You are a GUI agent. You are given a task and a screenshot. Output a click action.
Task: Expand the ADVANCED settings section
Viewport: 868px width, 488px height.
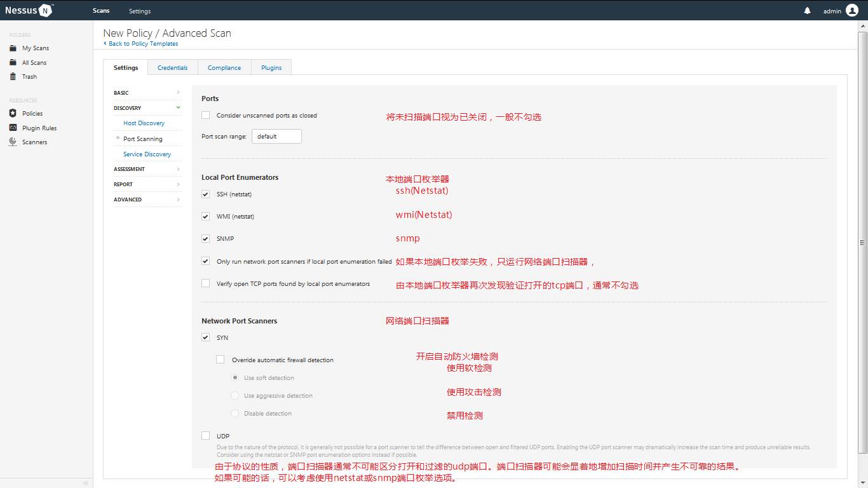click(x=147, y=199)
